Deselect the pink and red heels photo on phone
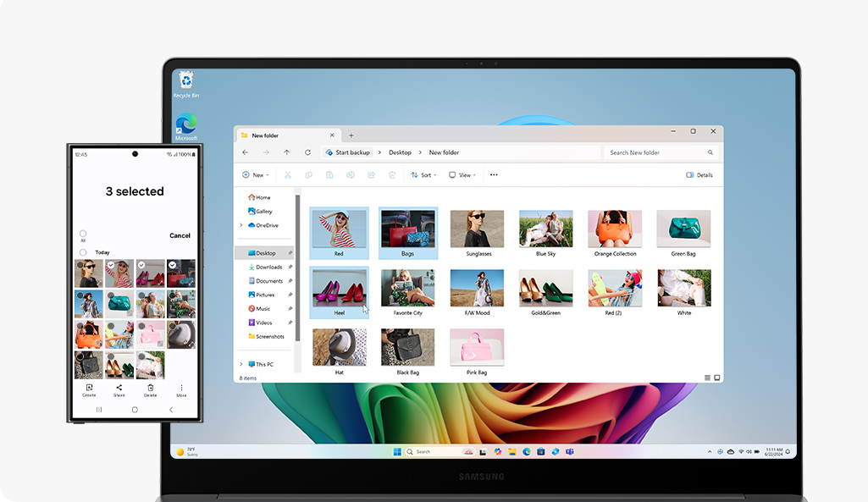 (x=150, y=273)
